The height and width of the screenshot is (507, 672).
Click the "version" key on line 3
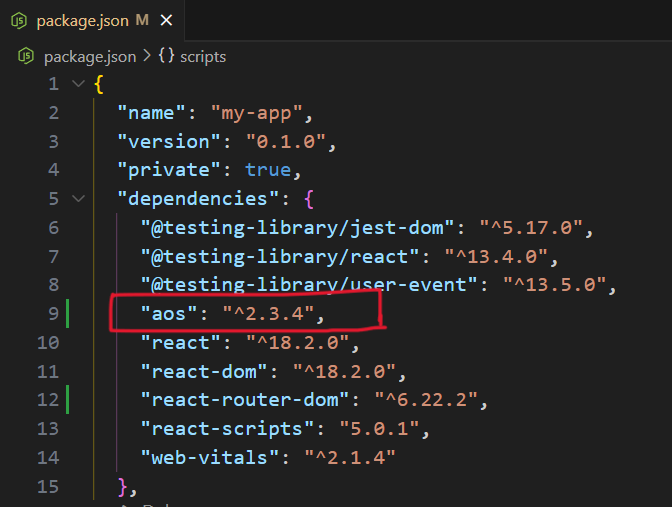pyautogui.click(x=169, y=142)
